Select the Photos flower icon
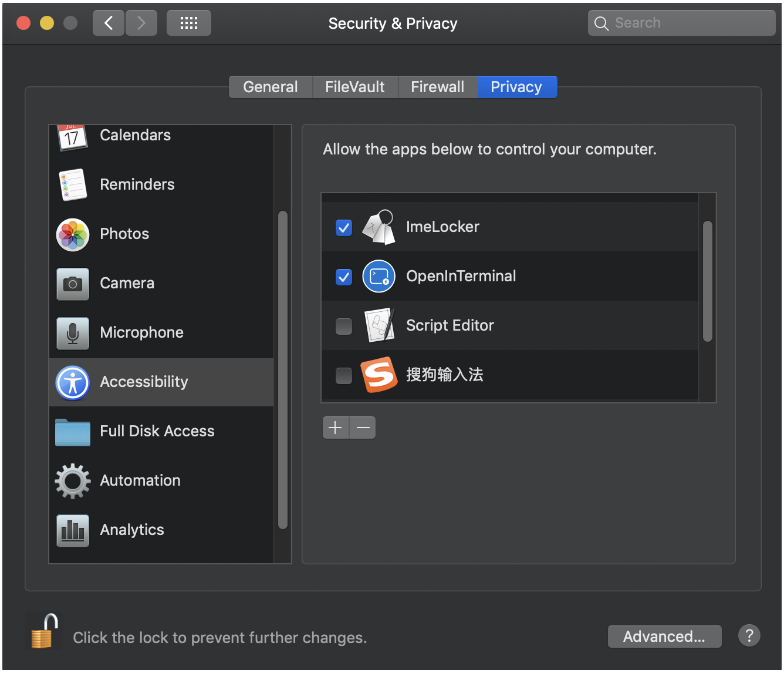 pos(73,235)
